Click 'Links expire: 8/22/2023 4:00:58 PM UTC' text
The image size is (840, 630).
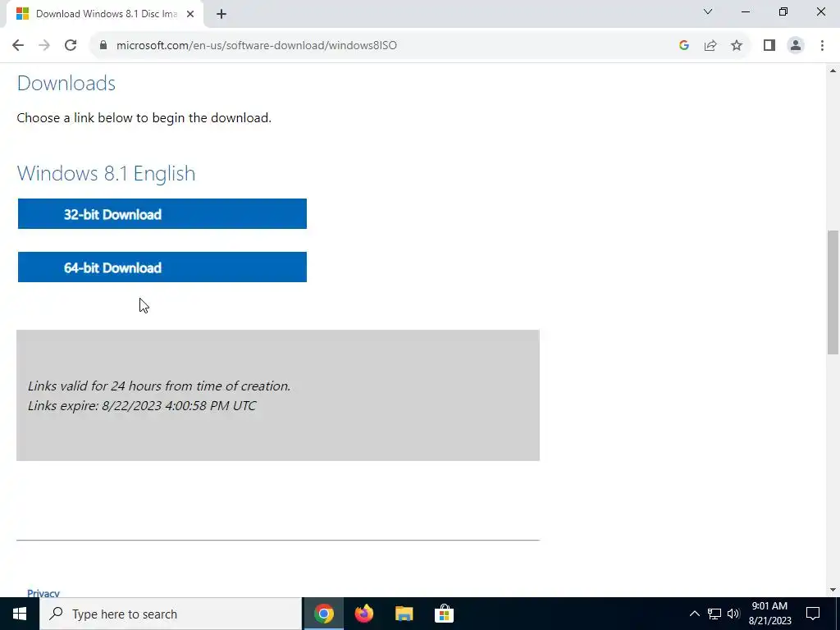point(142,405)
